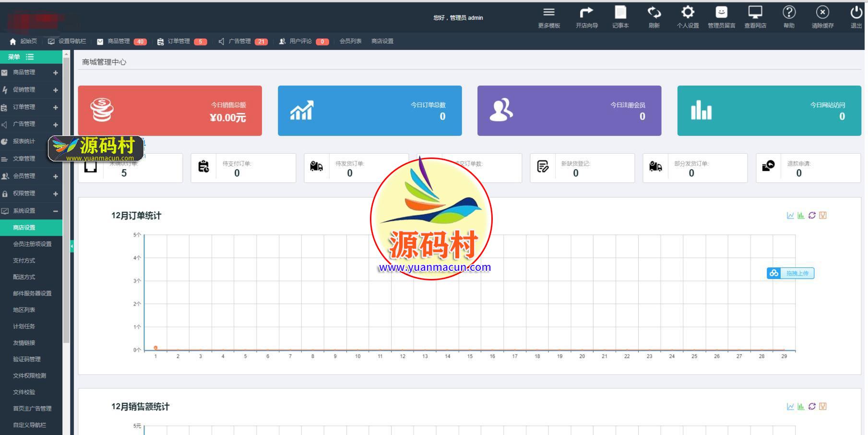The height and width of the screenshot is (435, 868).
Task: Open 会员列表 in top navigation
Action: coord(350,41)
